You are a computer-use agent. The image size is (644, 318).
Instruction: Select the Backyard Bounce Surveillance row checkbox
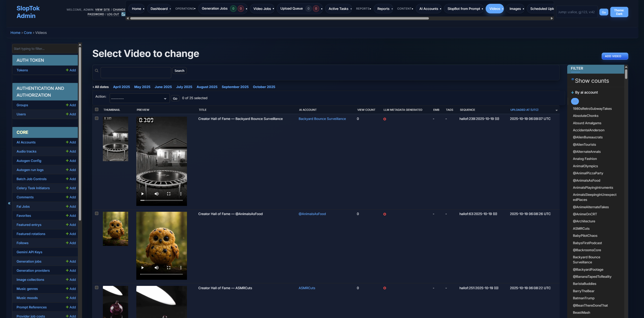point(97,118)
